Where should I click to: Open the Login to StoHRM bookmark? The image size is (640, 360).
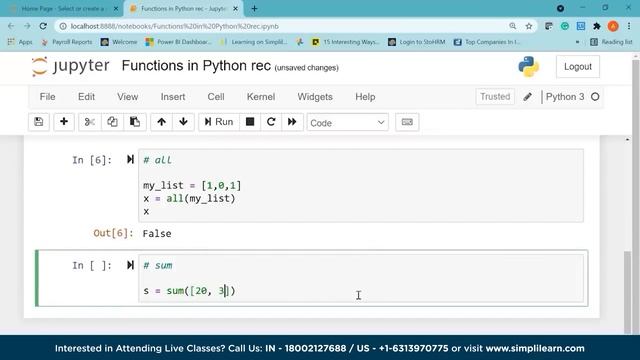coord(417,42)
